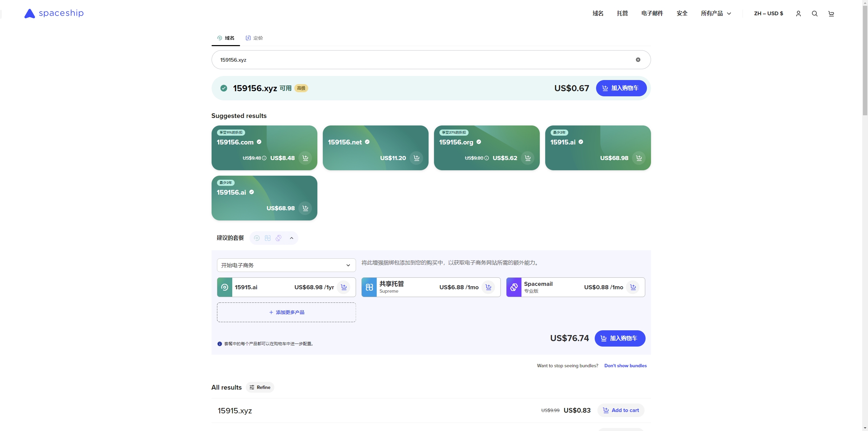The height and width of the screenshot is (431, 868).
Task: Switch to the 域名 tab
Action: [226, 38]
